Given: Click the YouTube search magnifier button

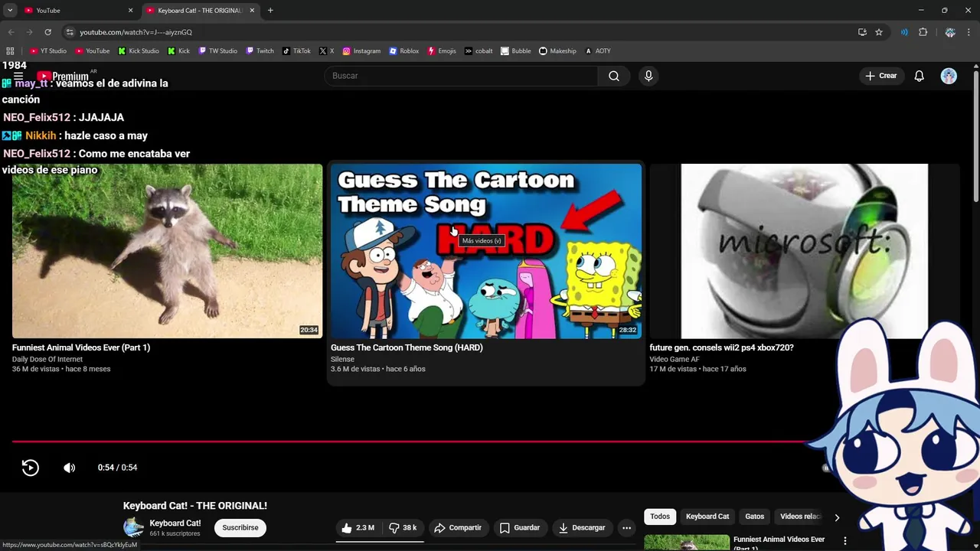Looking at the screenshot, I should (614, 76).
